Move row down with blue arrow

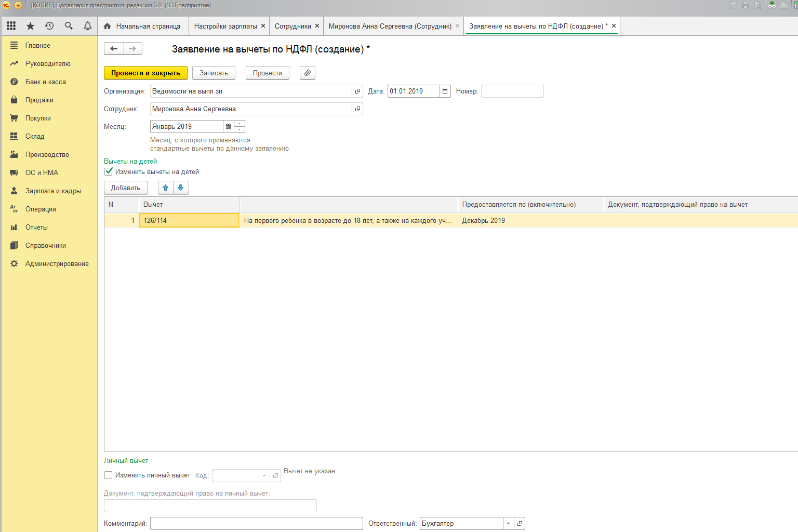tap(181, 188)
